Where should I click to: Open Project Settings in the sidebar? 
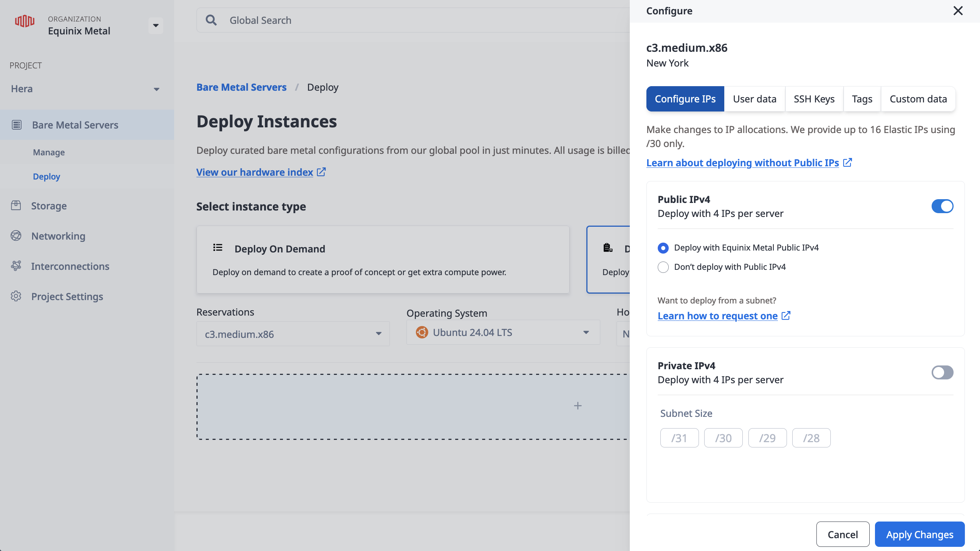(x=67, y=296)
